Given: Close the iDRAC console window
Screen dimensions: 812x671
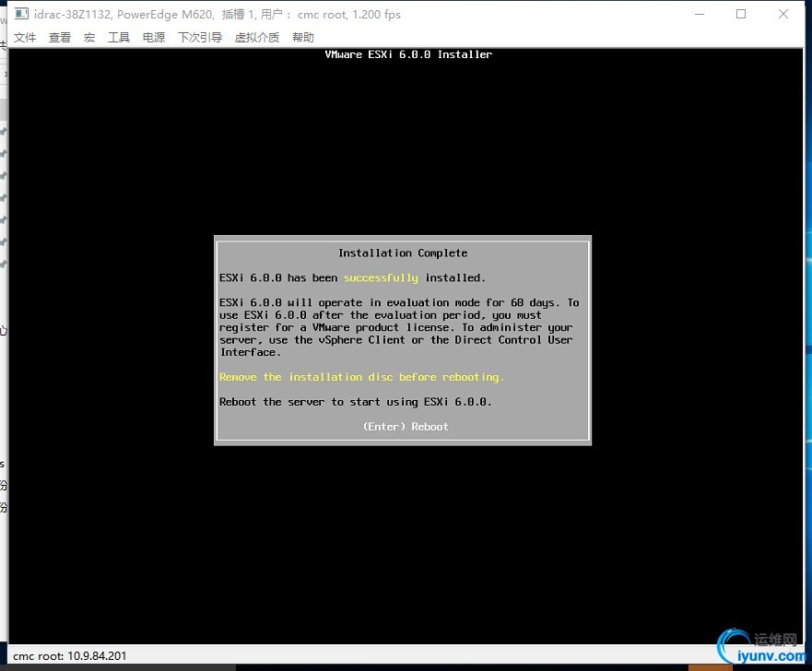Looking at the screenshot, I should (x=783, y=14).
